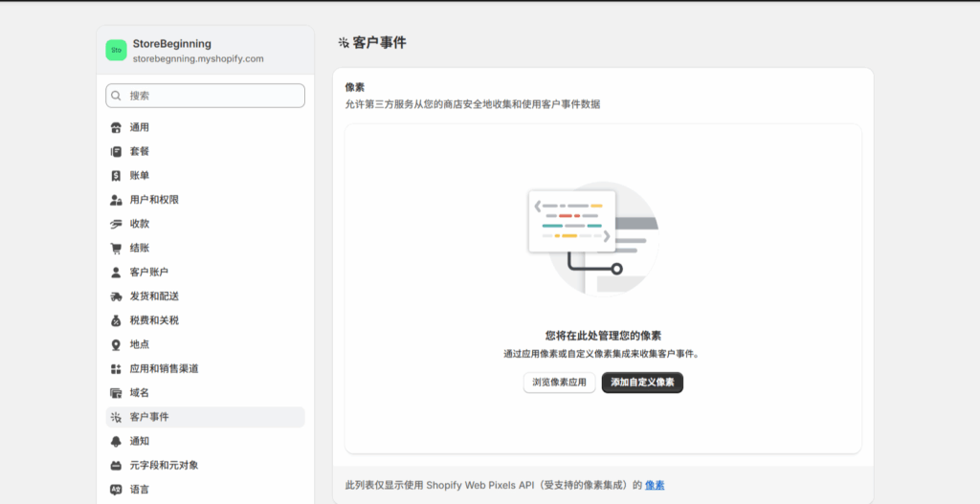Click the 地点 location pin icon
The height and width of the screenshot is (504, 980).
tap(116, 344)
